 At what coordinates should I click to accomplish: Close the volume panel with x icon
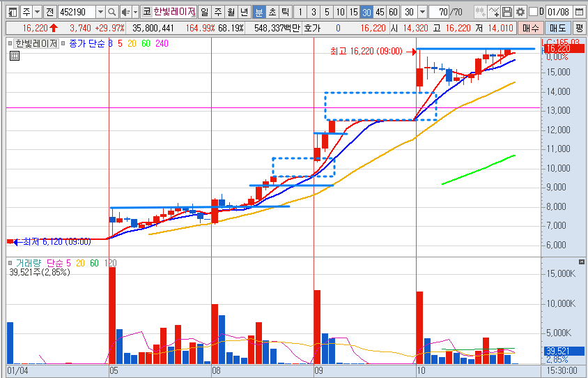(582, 262)
